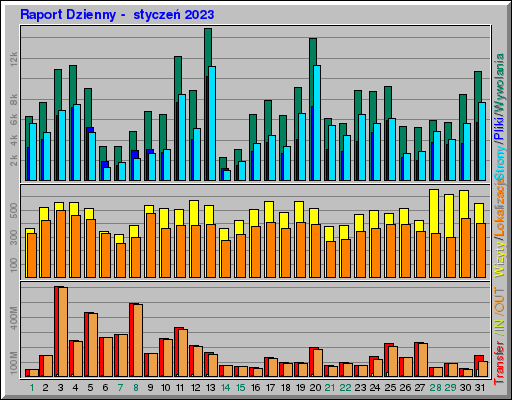Viewport: 512px width, 400px height.
Task: Click cyan Strony bar for day 20
Action: 317,123
